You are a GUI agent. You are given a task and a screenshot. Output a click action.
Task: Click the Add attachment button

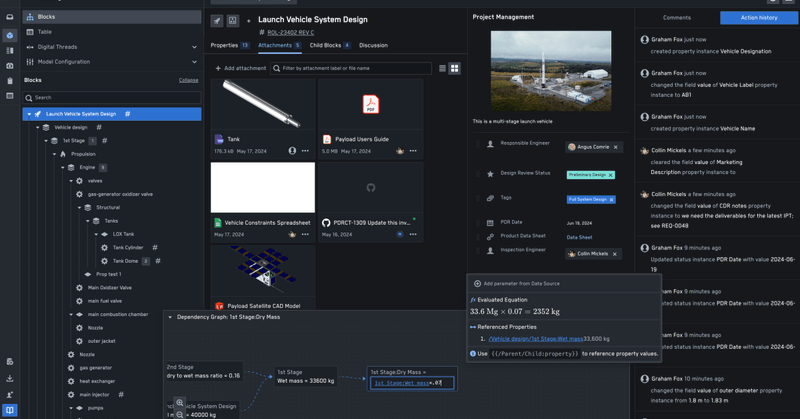(x=240, y=68)
